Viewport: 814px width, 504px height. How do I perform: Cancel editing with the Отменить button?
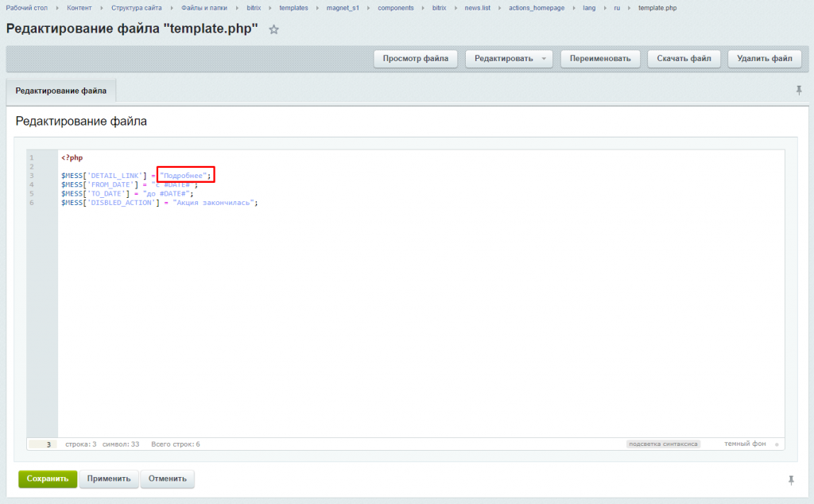pos(167,479)
